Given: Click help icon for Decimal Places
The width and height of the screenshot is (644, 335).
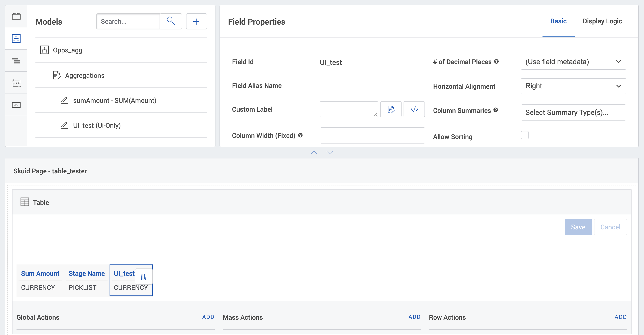Looking at the screenshot, I should pos(497,61).
